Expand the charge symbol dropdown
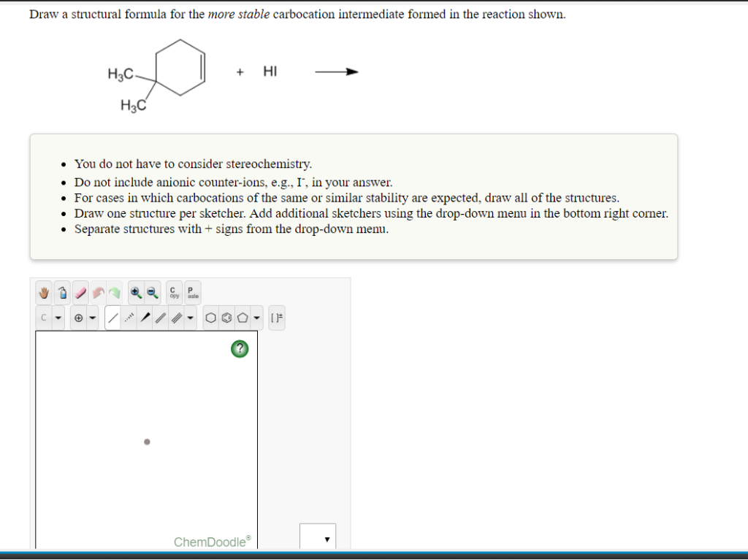The width and height of the screenshot is (748, 560). [92, 318]
